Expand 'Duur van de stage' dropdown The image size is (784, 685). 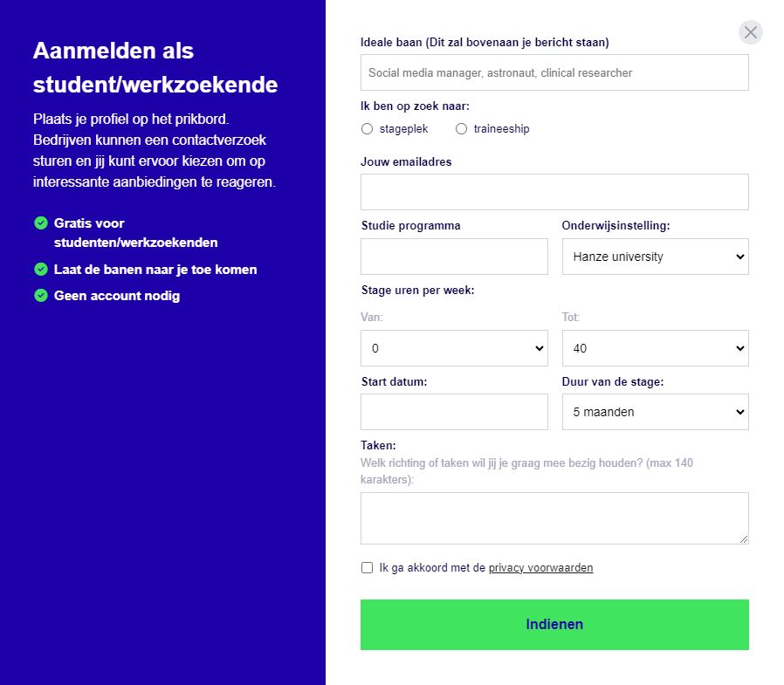[655, 412]
